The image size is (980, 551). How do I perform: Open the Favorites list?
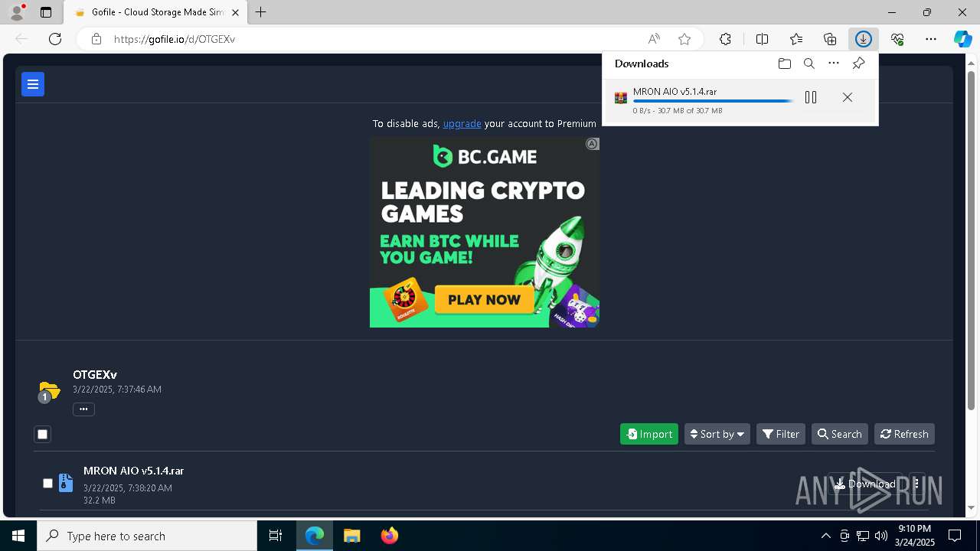[x=796, y=39]
